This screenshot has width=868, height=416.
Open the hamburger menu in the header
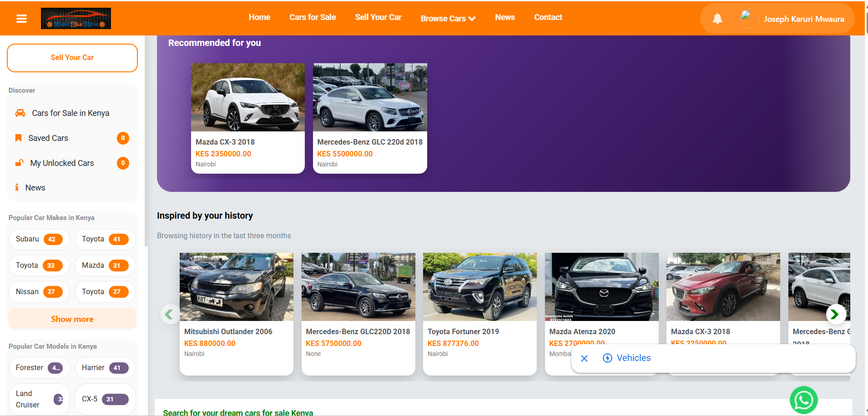[x=21, y=19]
